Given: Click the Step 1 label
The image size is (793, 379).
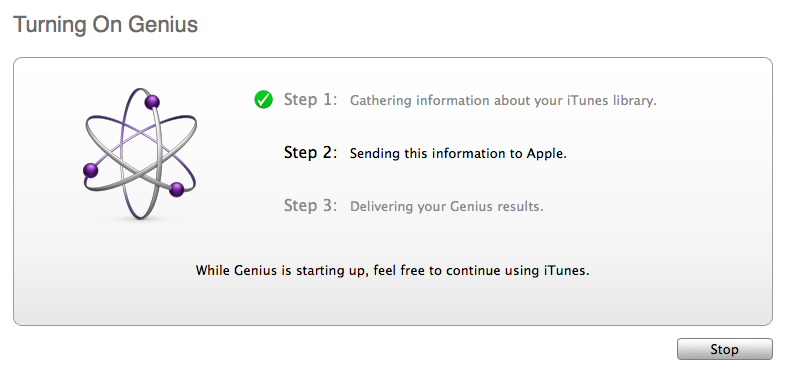Looking at the screenshot, I should point(310,100).
